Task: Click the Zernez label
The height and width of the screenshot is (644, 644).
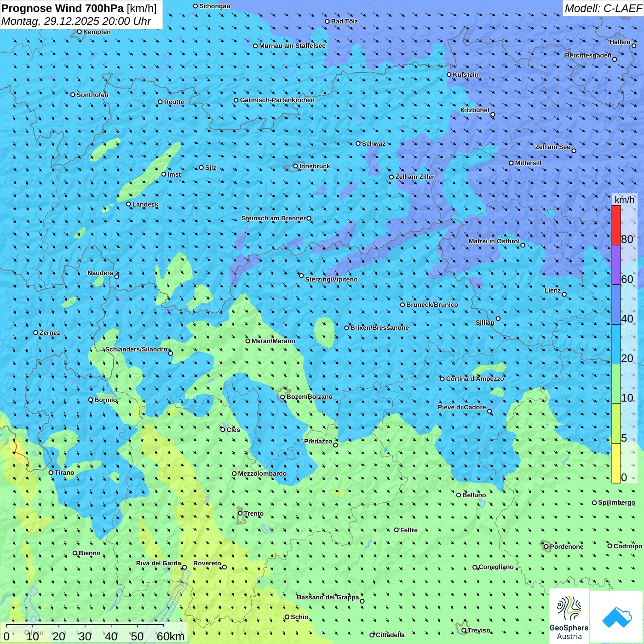Action: (50, 333)
